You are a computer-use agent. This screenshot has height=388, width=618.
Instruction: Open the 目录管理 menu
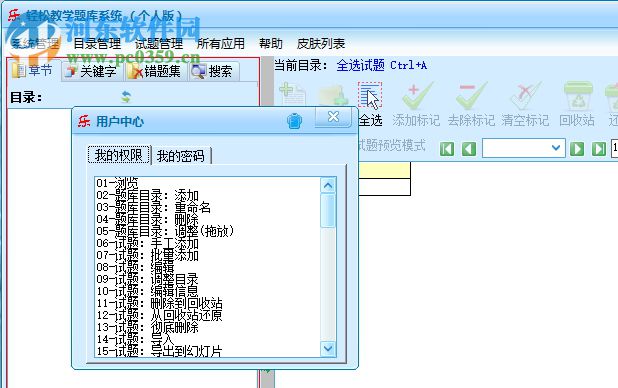[x=97, y=43]
